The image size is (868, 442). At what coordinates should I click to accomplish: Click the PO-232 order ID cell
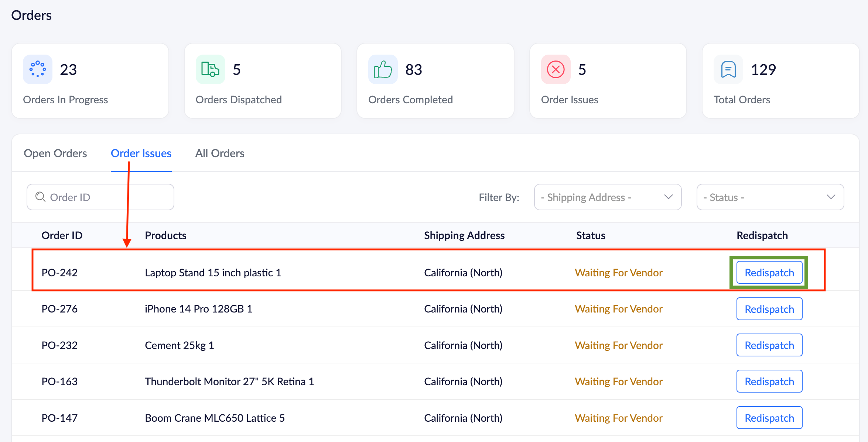[59, 345]
